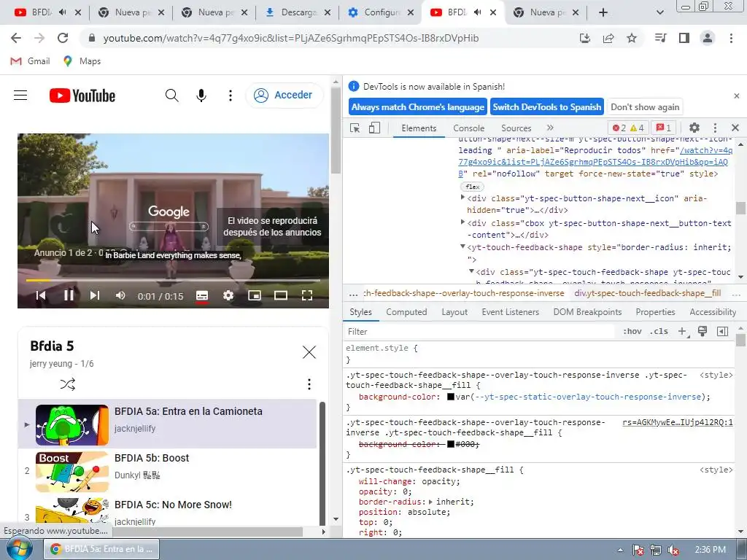Open the Event Listeners tab
The width and height of the screenshot is (747, 560).
point(510,312)
